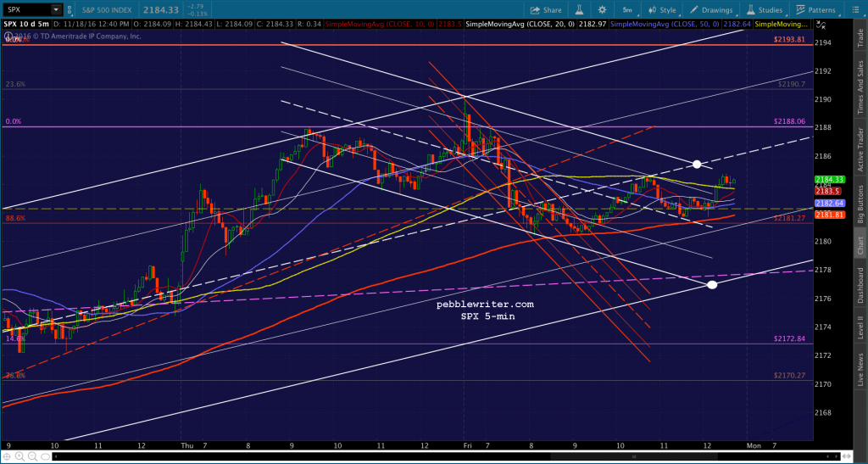Click the flask OnDemand icon
The width and height of the screenshot is (868, 464).
[x=580, y=10]
